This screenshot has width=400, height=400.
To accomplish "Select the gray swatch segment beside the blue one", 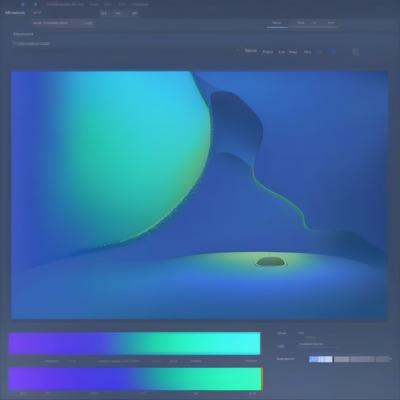I will coord(342,359).
